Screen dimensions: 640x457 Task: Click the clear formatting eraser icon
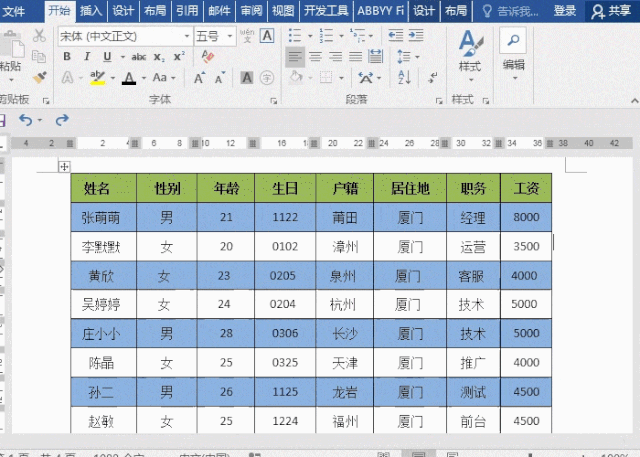208,56
